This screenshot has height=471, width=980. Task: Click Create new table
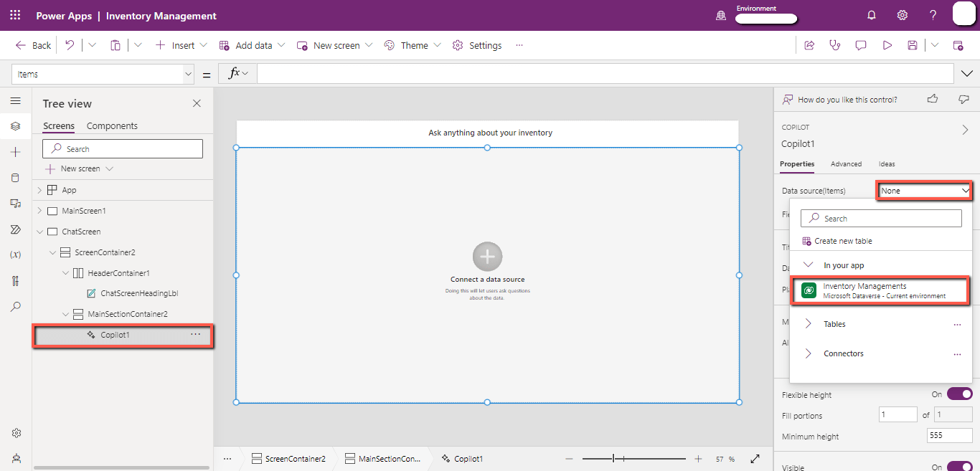[x=837, y=241]
